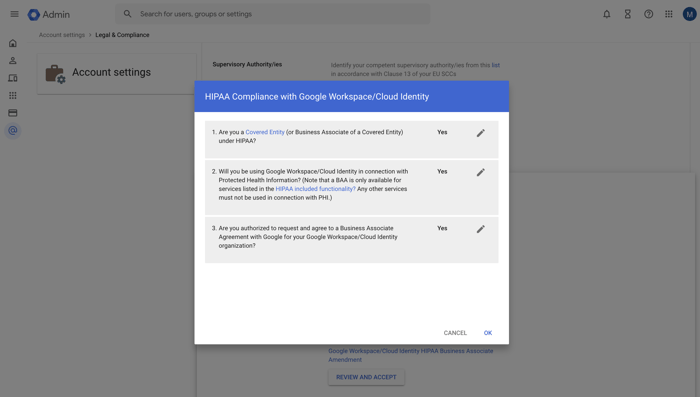Navigate to Account settings breadcrumb
The image size is (700, 397).
point(62,35)
